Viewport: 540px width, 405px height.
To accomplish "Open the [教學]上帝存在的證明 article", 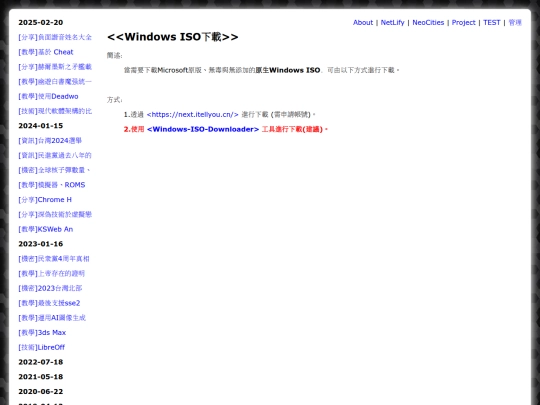I will coord(51,273).
